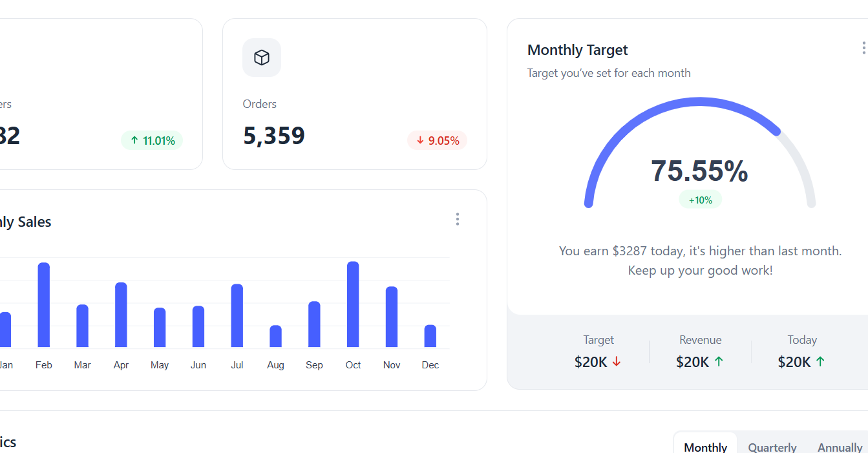Switch to the Quarterly tab

(x=772, y=447)
